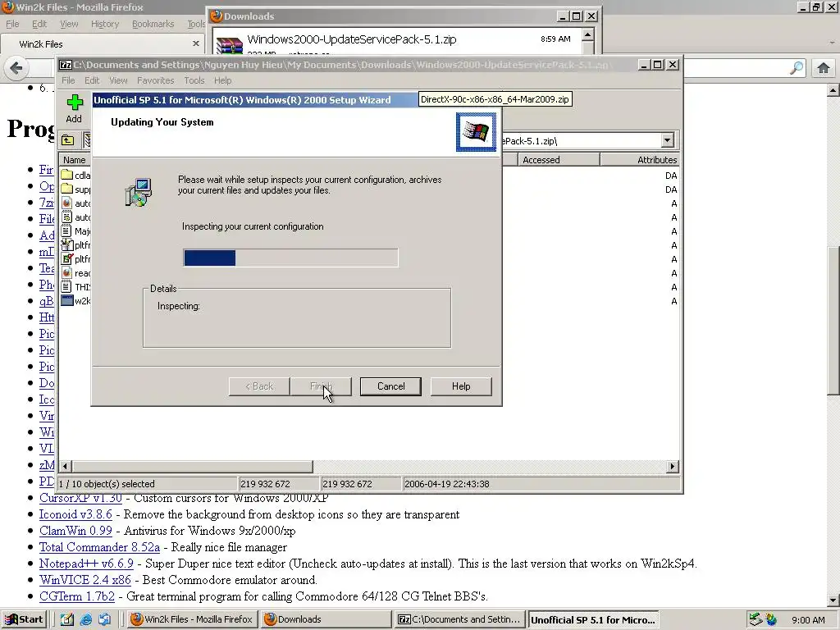Open the CursorXP v1.30 link
This screenshot has height=630, width=840.
point(80,498)
